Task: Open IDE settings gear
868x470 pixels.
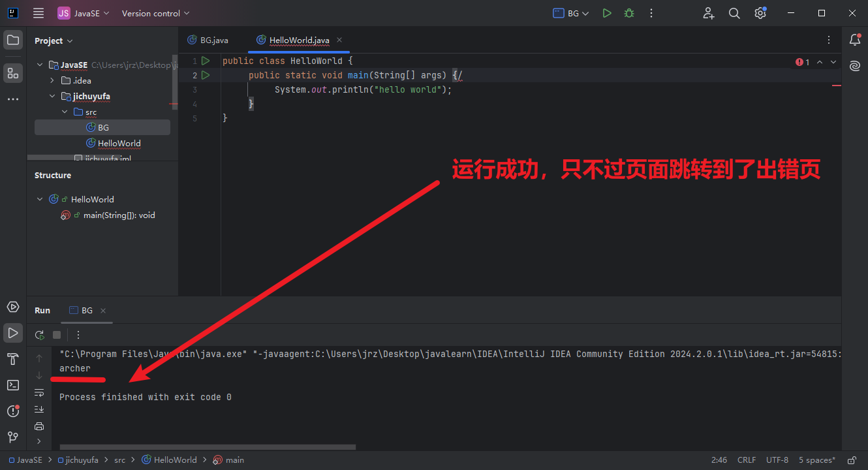Action: pos(760,13)
